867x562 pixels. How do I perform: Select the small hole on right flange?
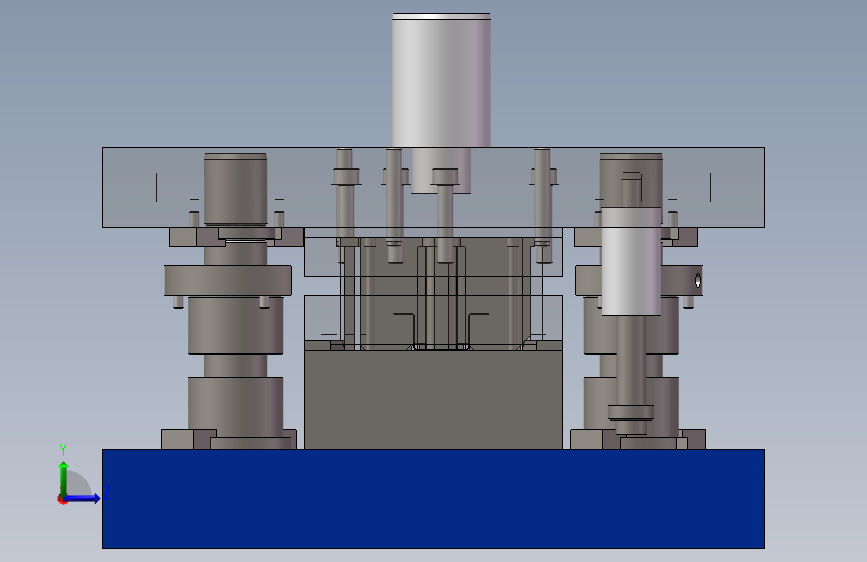coord(698,281)
